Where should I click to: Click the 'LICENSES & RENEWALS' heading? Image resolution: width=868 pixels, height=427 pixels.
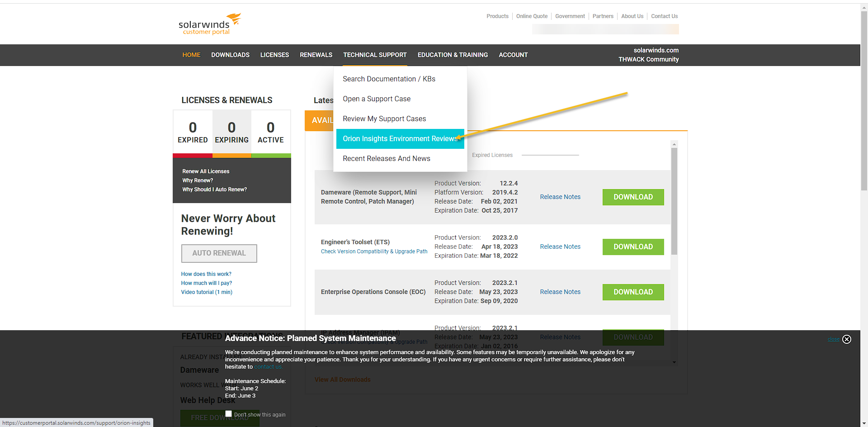pyautogui.click(x=227, y=100)
